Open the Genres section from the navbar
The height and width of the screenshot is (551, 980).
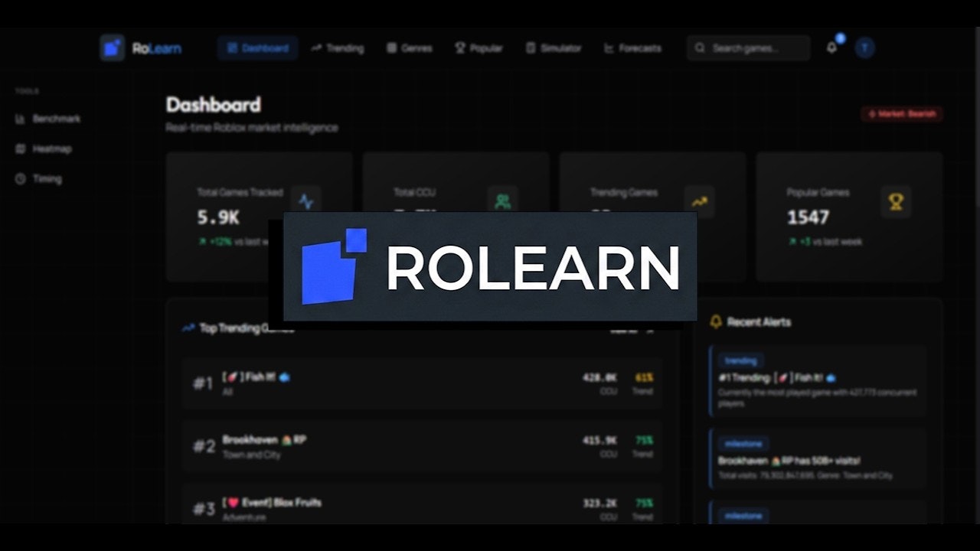click(x=410, y=47)
